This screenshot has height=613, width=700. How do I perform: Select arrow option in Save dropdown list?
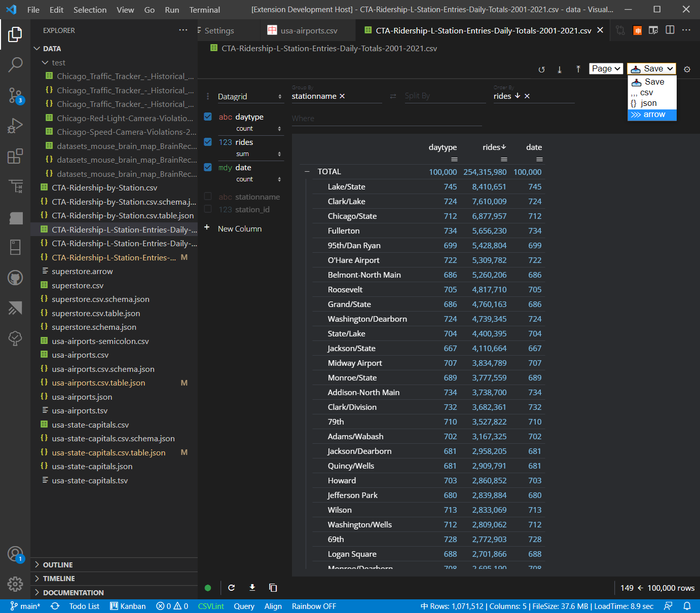[652, 114]
